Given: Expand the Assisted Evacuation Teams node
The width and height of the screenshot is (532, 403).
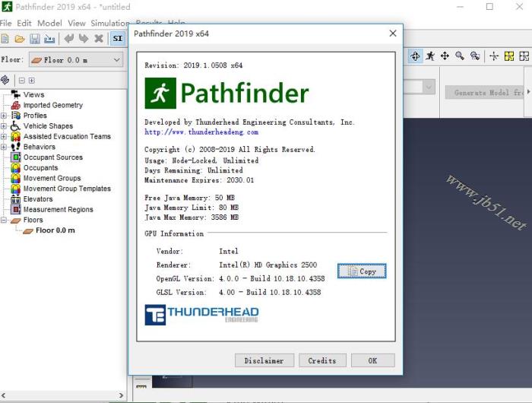Looking at the screenshot, I should pyautogui.click(x=4, y=136).
